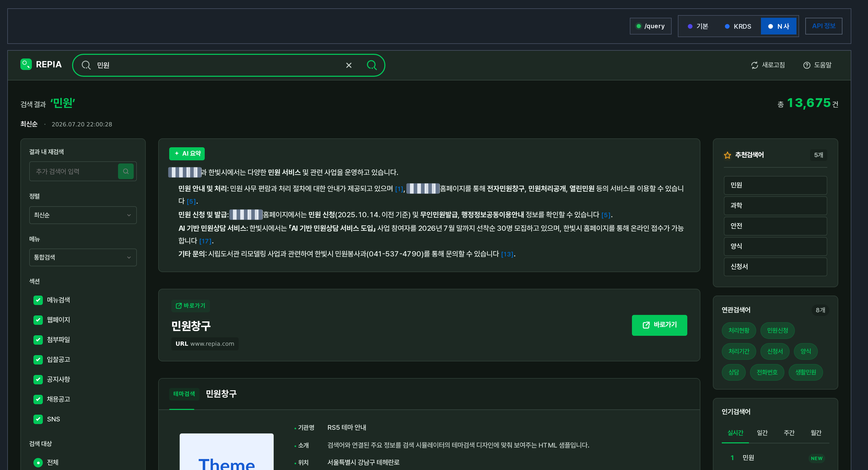The width and height of the screenshot is (868, 470).
Task: Open citation link [17] in AI summary
Action: pyautogui.click(x=205, y=241)
